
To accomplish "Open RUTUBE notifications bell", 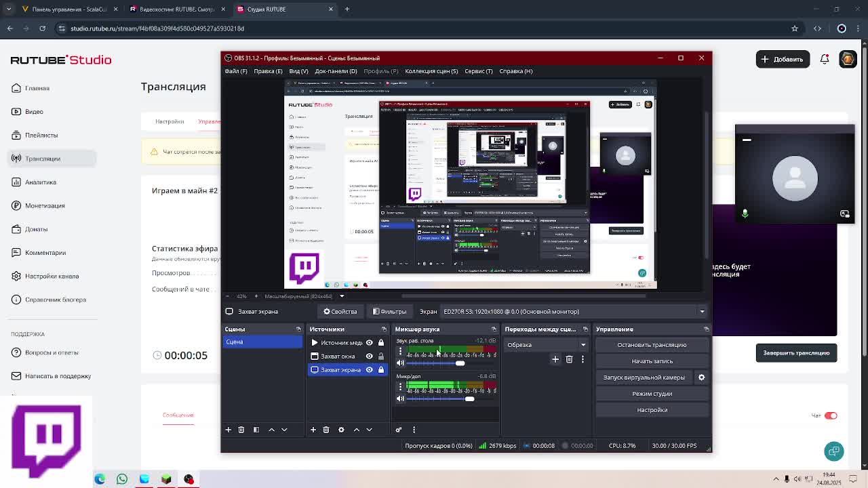I will (825, 59).
